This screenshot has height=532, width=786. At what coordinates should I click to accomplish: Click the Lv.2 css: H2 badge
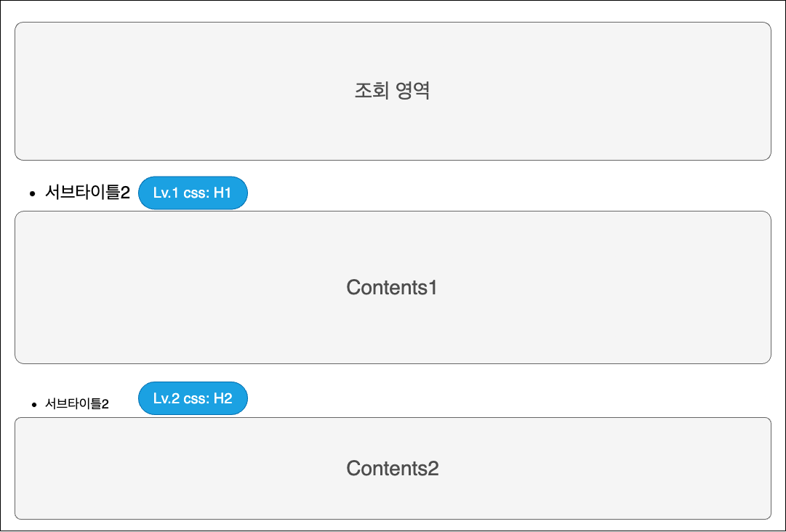pos(193,398)
